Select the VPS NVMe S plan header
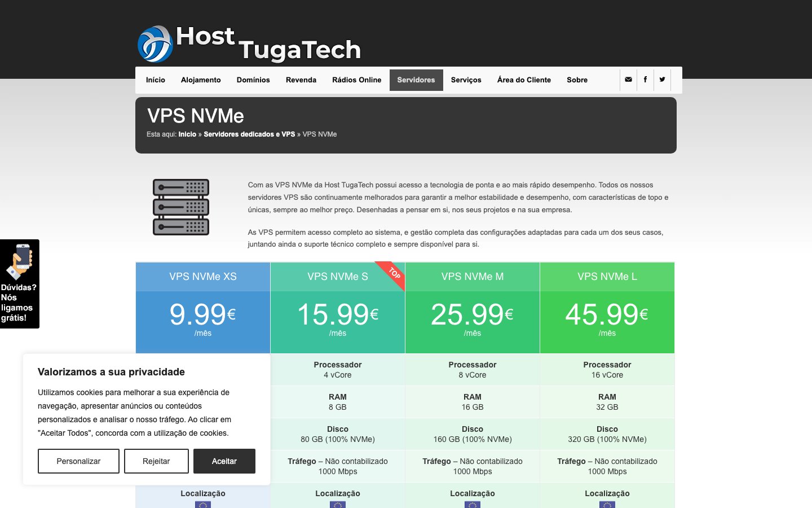Image resolution: width=812 pixels, height=508 pixels. (x=338, y=277)
